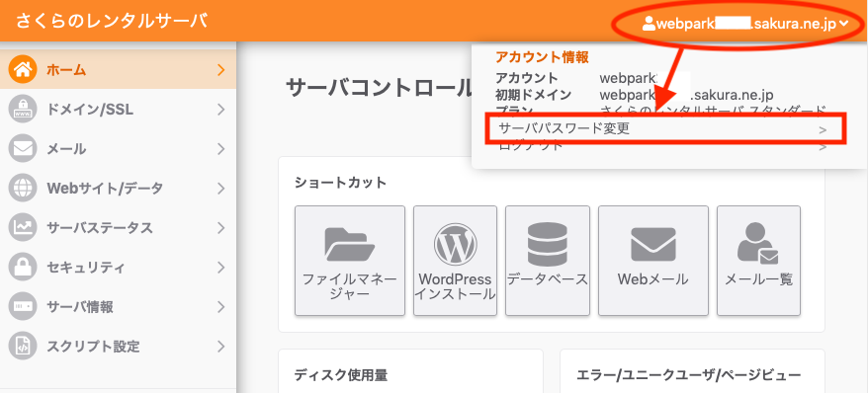
Task: Click the WordPressインストール shortcut label
Action: pyautogui.click(x=455, y=286)
